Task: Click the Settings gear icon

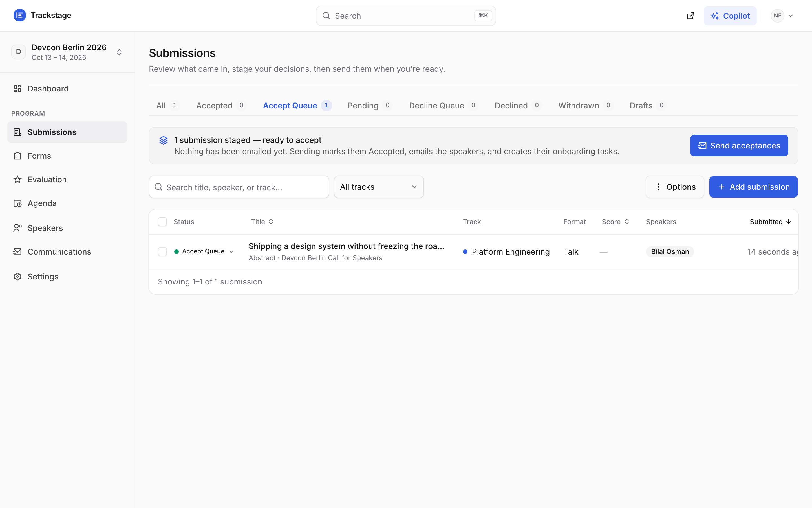Action: coord(17,277)
